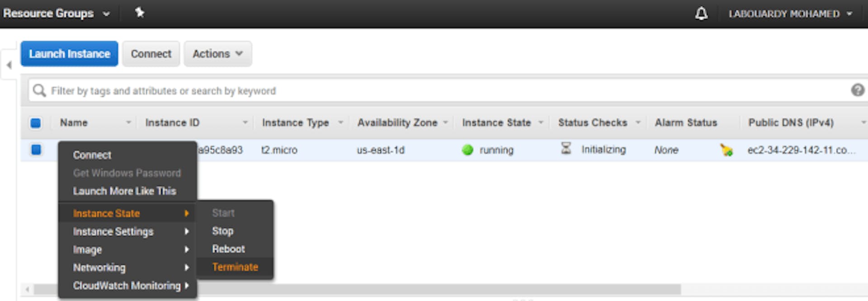Viewport: 868px width, 301px height.
Task: Click the horizontal scrollbar at the bottom
Action: [357, 289]
